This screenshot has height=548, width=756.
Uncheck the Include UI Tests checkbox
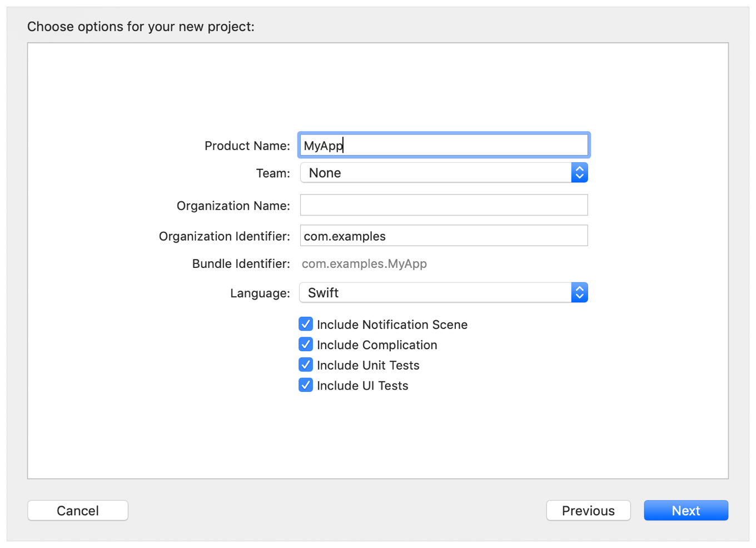point(306,385)
